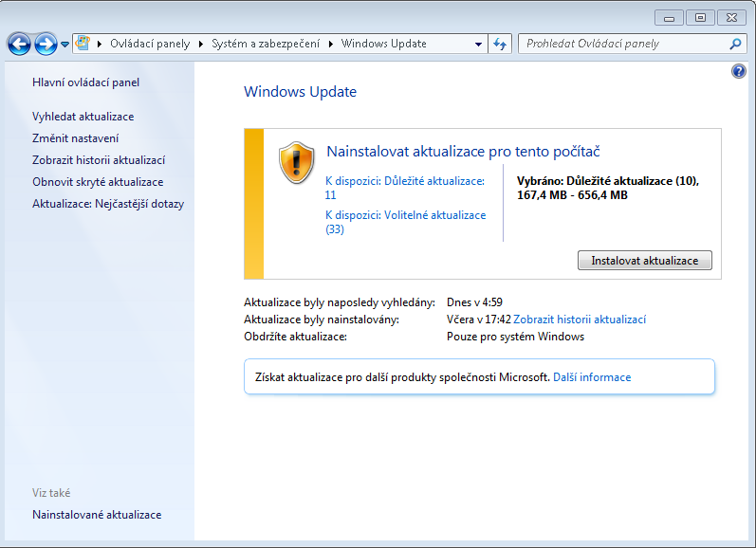
Task: Open Zobrazit historii aktualizací in sidebar
Action: pos(99,160)
